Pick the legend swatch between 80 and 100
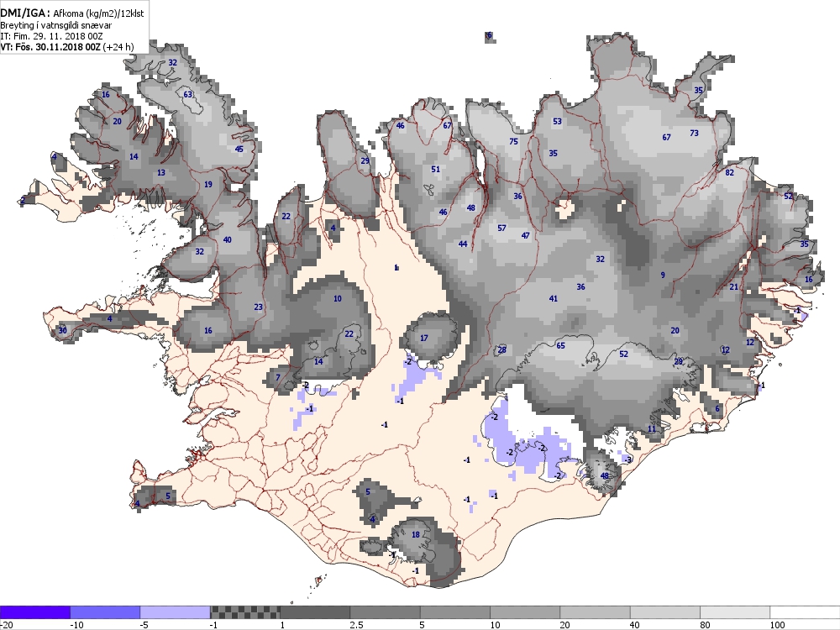 coord(735,612)
